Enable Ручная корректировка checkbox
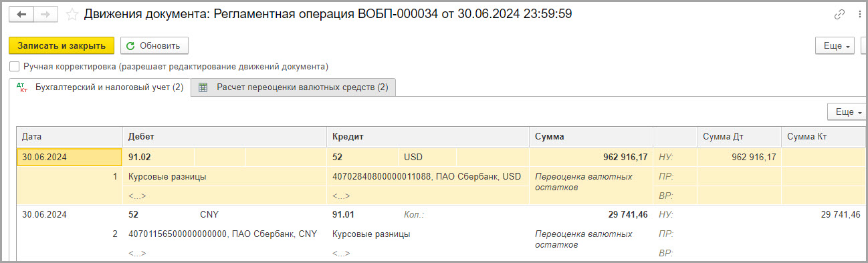 pyautogui.click(x=15, y=67)
